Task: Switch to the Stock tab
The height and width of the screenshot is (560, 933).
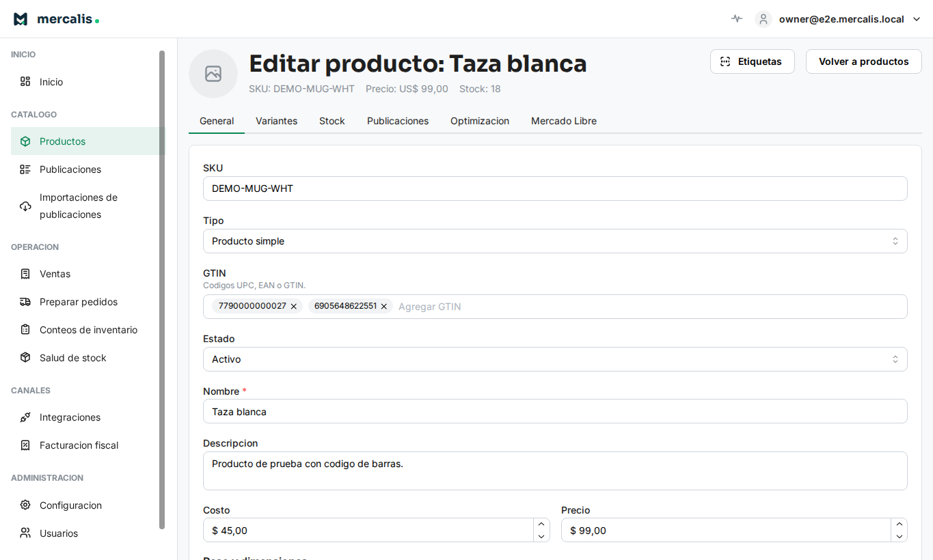Action: pyautogui.click(x=332, y=121)
